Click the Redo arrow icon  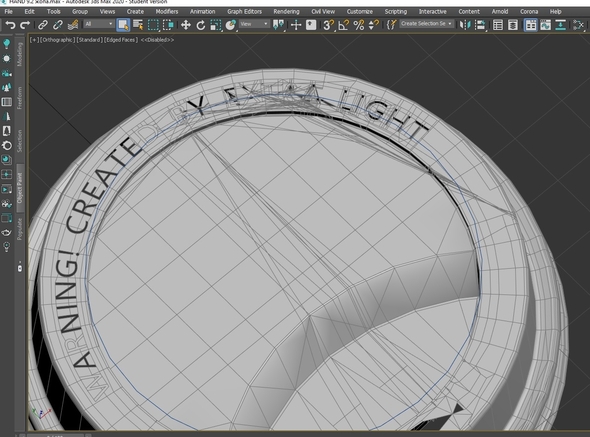point(25,25)
